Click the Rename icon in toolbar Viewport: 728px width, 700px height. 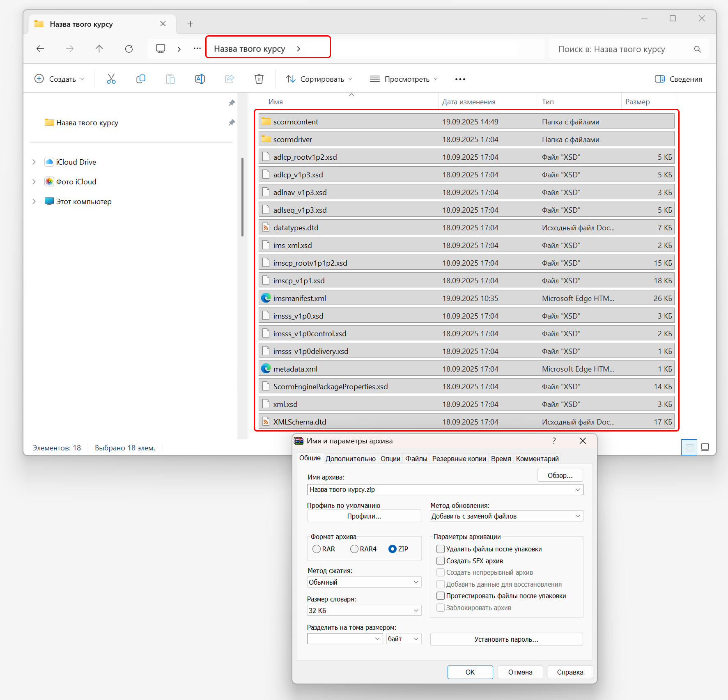point(200,79)
